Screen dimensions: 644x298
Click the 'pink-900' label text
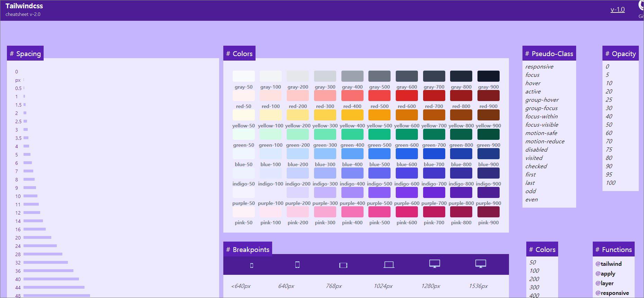489,223
